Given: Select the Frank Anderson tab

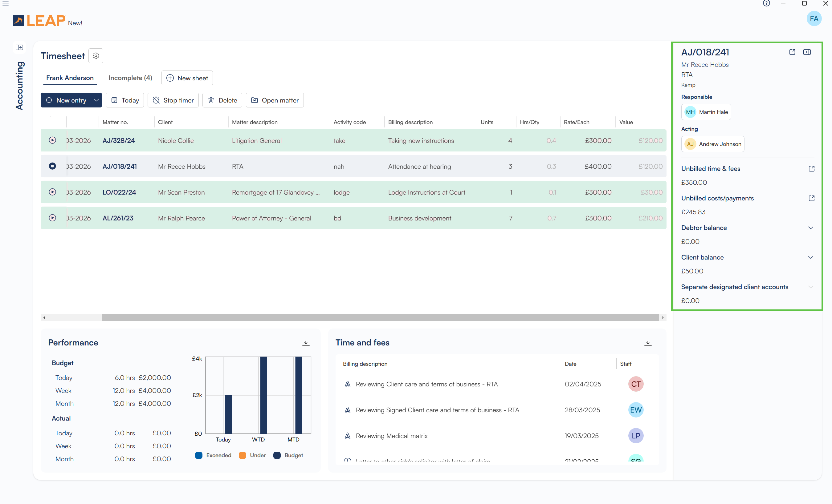Looking at the screenshot, I should 70,78.
